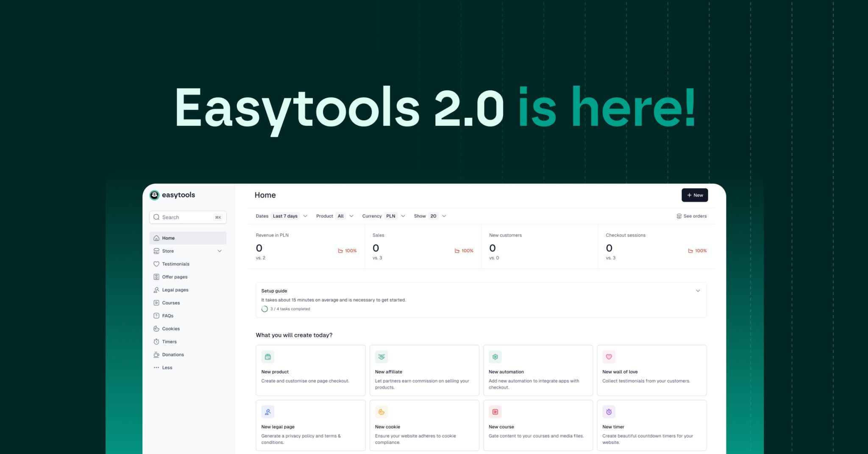Select the Timers clock icon
This screenshot has width=868, height=454.
tap(156, 341)
